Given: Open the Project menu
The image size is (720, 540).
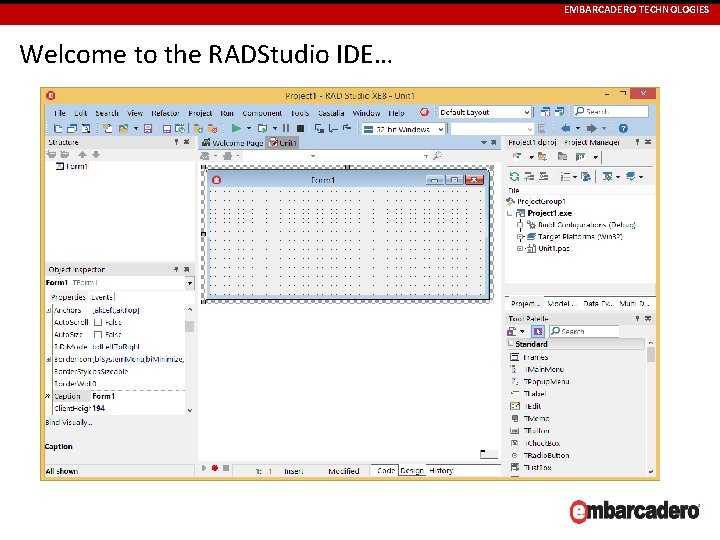Looking at the screenshot, I should (x=200, y=113).
